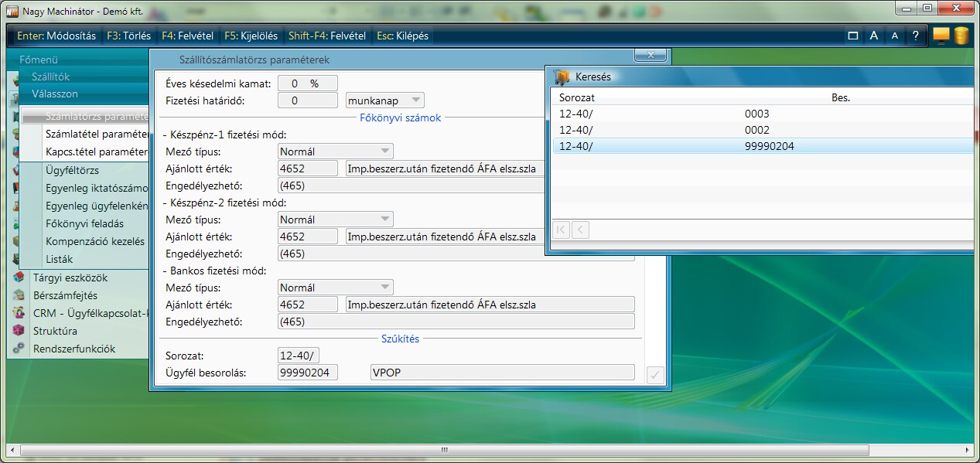The height and width of the screenshot is (463, 980).
Task: Select Kapcs.tétel paraméterek submenu entry
Action: (96, 151)
